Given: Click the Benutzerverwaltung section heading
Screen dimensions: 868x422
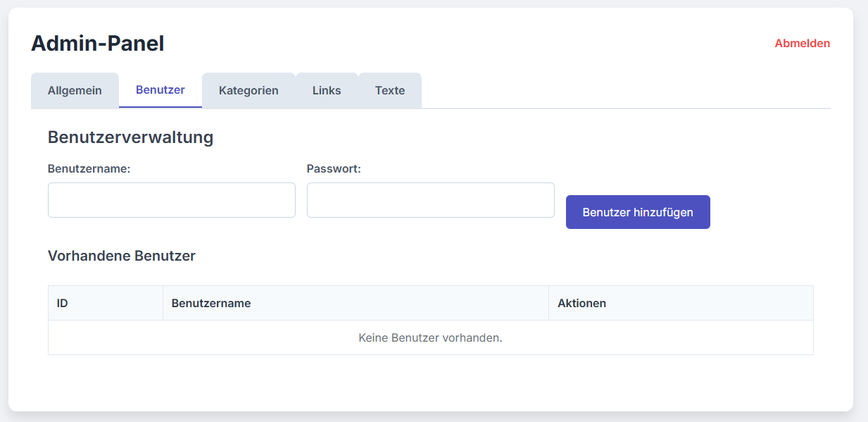Looking at the screenshot, I should point(130,137).
